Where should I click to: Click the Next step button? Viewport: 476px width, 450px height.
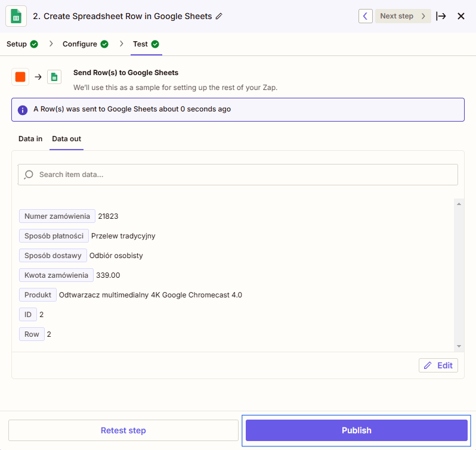(403, 16)
